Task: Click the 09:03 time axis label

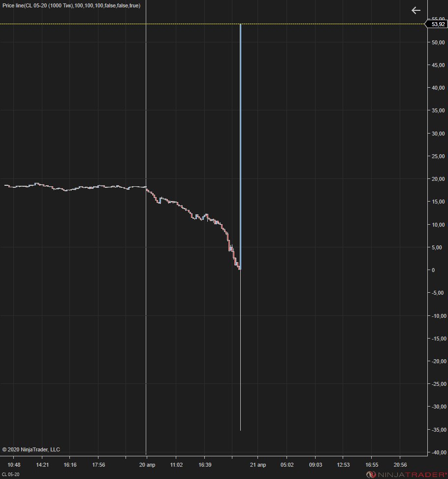Action: [x=315, y=465]
